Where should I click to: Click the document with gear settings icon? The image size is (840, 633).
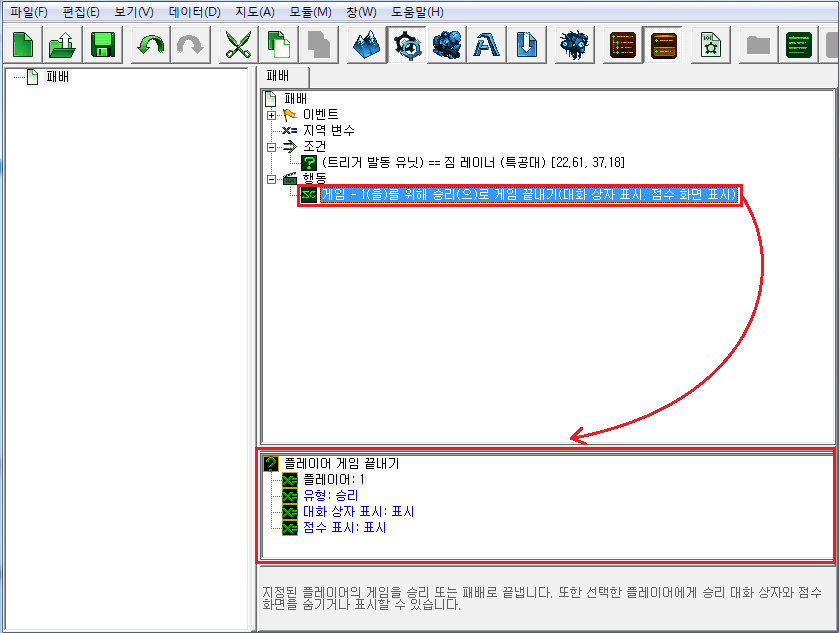[x=711, y=44]
